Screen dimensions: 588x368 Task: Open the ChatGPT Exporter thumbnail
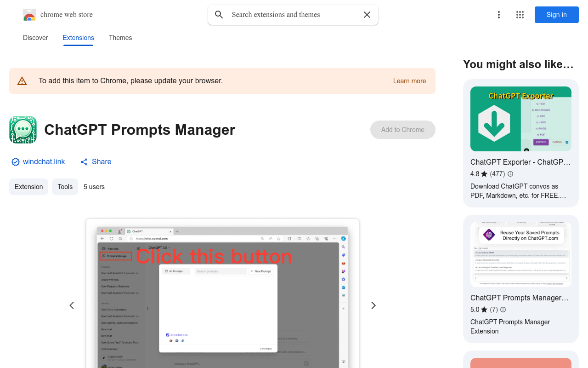click(x=521, y=119)
